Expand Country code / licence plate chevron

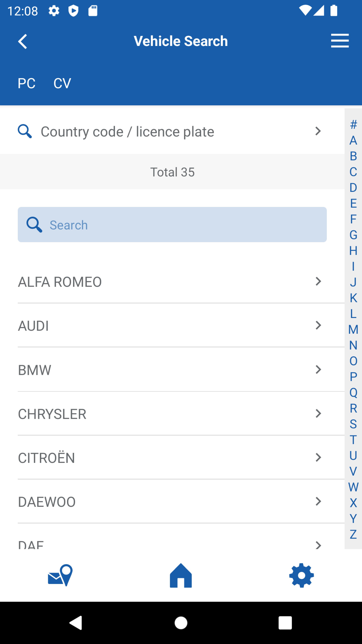point(318,131)
